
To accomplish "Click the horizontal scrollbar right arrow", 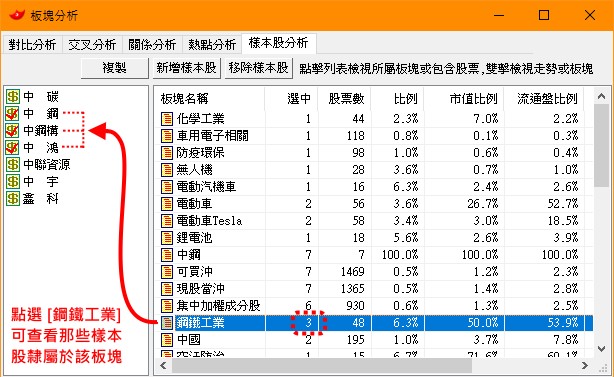I will (x=585, y=366).
